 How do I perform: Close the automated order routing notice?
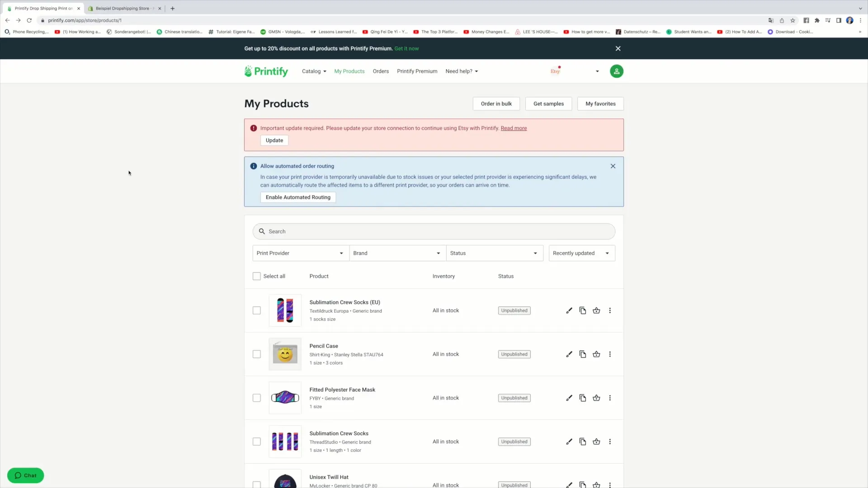pos(613,166)
